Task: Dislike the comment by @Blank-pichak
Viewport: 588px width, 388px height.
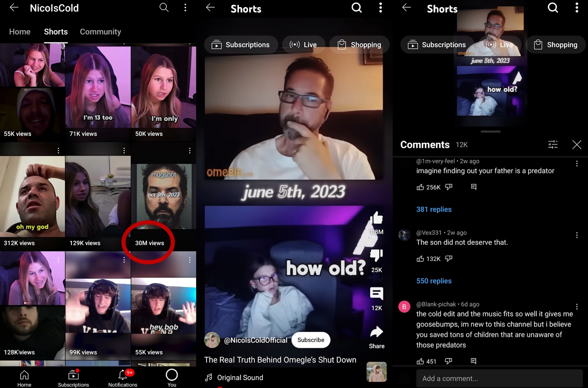Action: click(448, 361)
